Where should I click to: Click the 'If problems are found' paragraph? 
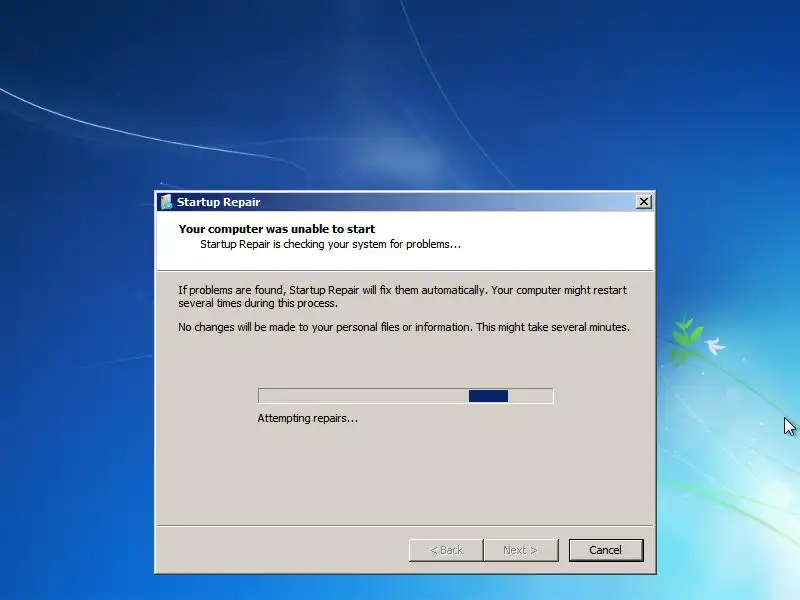coord(402,296)
